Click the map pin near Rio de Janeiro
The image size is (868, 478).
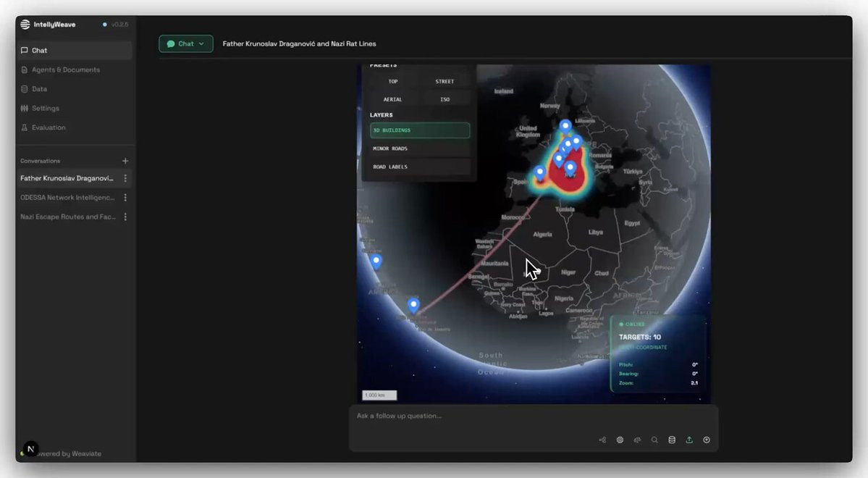pos(413,305)
